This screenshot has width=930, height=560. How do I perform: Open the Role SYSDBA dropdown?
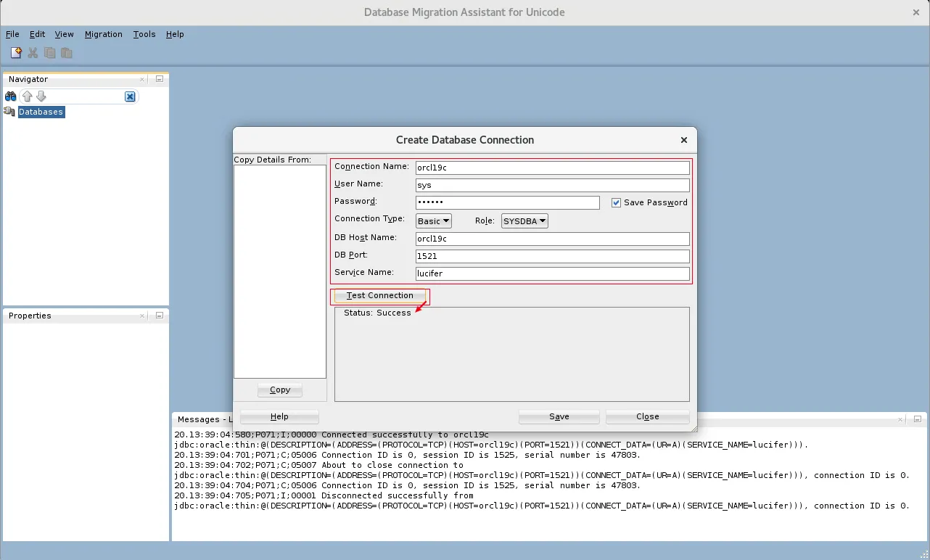524,221
